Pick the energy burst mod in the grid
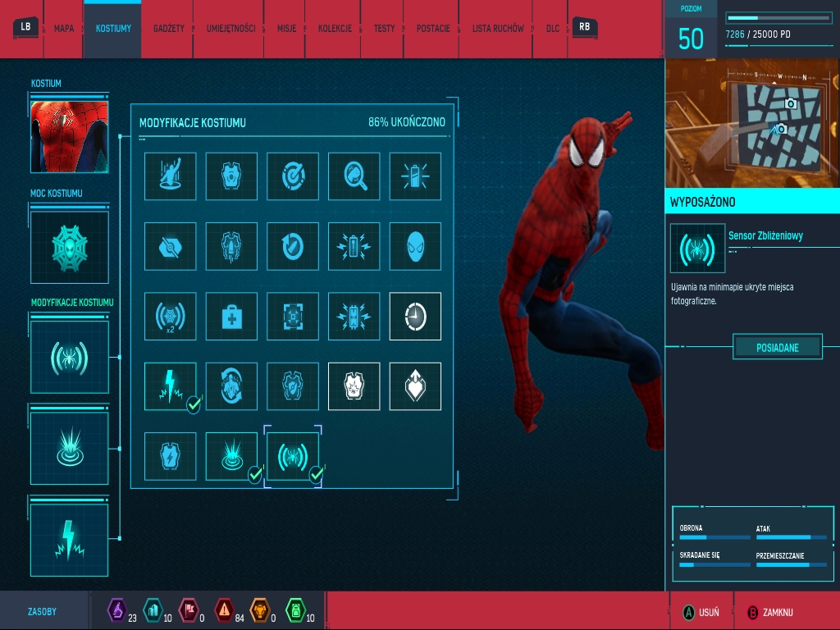Image resolution: width=840 pixels, height=630 pixels. point(231,456)
